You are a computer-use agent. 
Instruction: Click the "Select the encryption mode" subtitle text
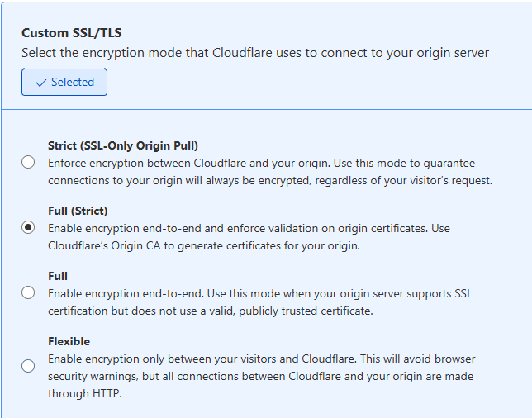pos(254,53)
